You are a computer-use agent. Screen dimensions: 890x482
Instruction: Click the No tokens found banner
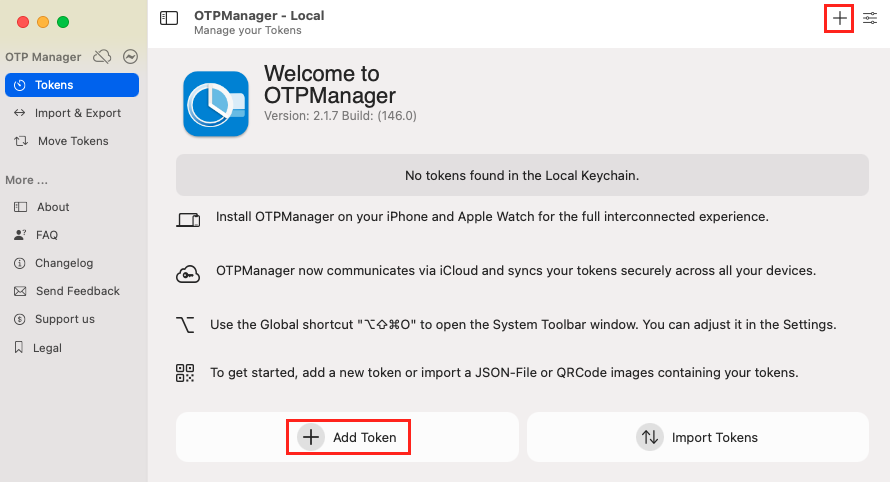(x=522, y=175)
